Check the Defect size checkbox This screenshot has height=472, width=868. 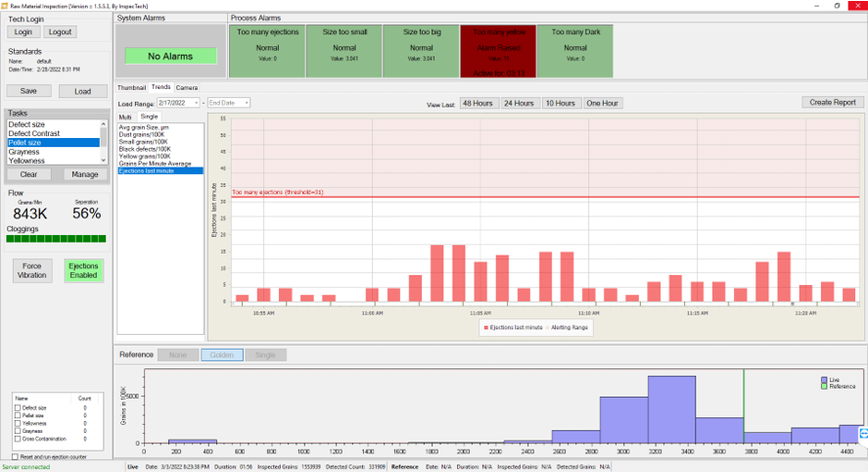(17, 407)
